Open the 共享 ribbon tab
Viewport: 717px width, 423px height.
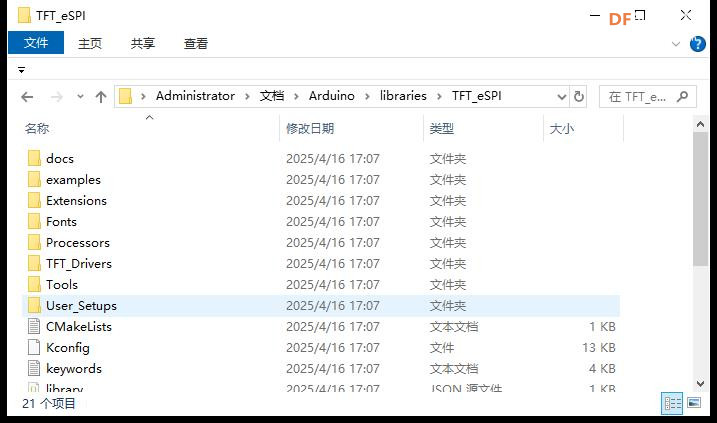pos(143,43)
